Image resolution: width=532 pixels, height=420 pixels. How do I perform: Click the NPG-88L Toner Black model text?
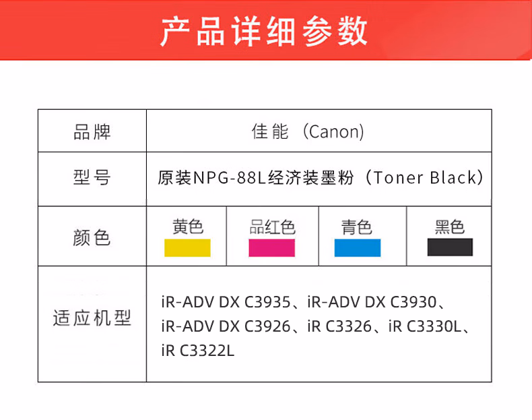coord(321,178)
